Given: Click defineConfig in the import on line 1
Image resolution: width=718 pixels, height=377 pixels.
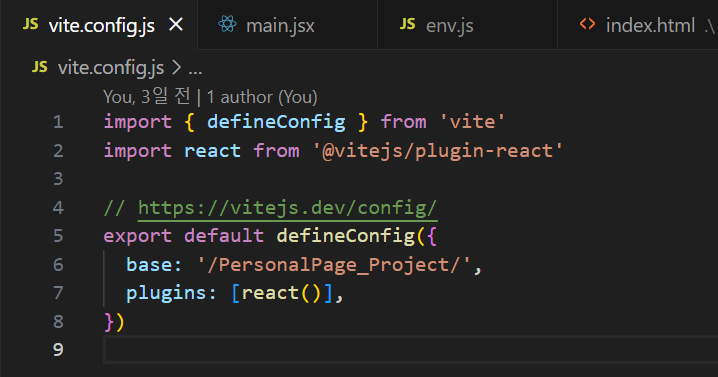Looking at the screenshot, I should [x=276, y=122].
